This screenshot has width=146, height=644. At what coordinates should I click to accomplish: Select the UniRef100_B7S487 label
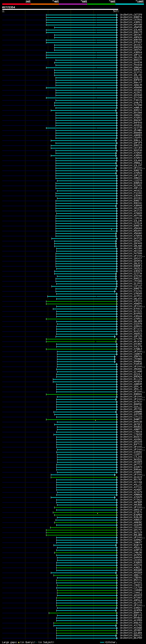131,597
